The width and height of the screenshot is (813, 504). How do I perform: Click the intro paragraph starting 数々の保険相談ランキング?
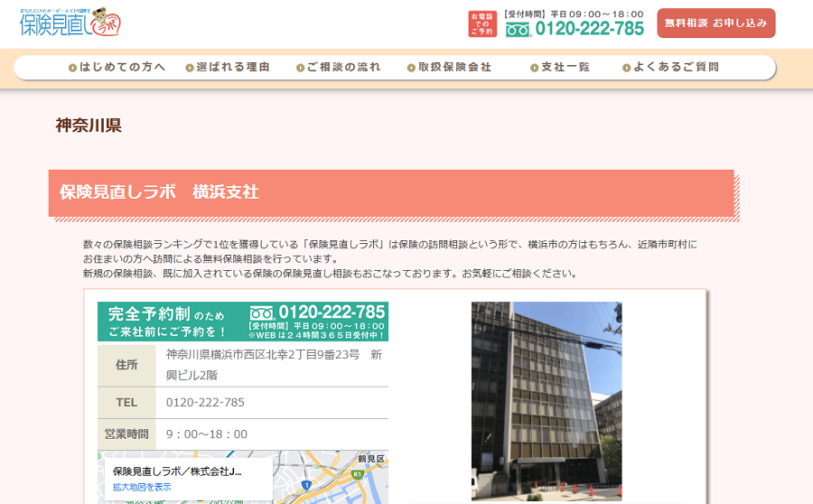[x=390, y=258]
